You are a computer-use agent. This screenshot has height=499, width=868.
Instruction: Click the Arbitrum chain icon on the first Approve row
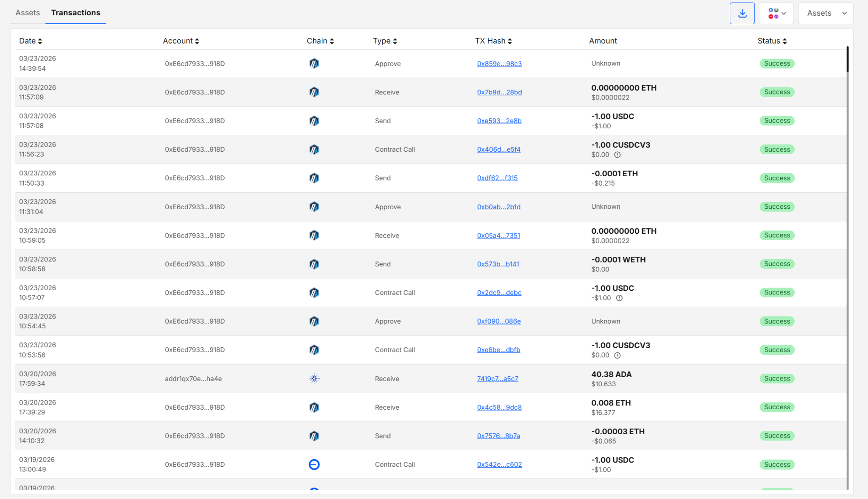tap(314, 64)
